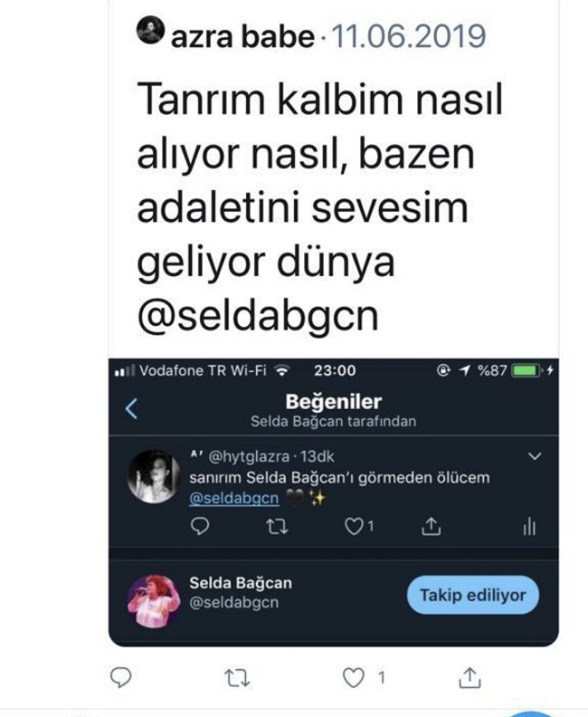
Task: Tap the heart icon on @hytglazra tweet
Action: [354, 526]
